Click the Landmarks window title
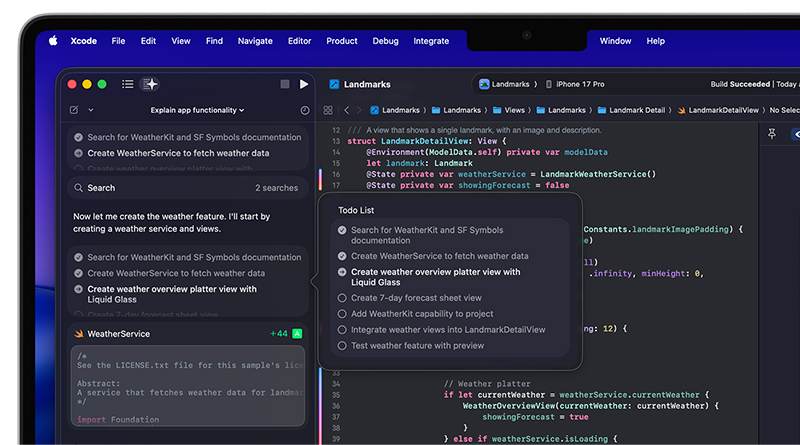The image size is (800, 445). point(367,84)
